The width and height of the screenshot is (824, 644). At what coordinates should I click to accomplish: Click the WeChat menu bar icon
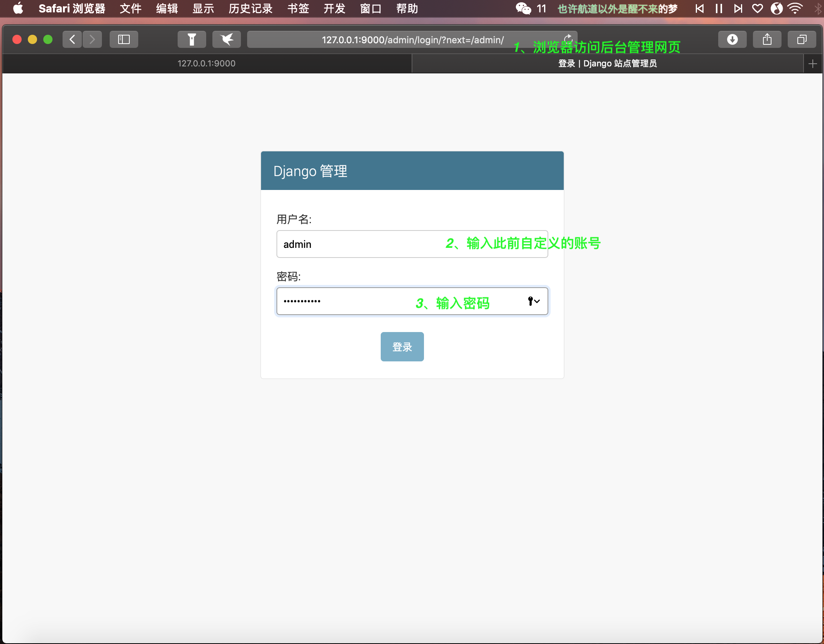point(524,8)
